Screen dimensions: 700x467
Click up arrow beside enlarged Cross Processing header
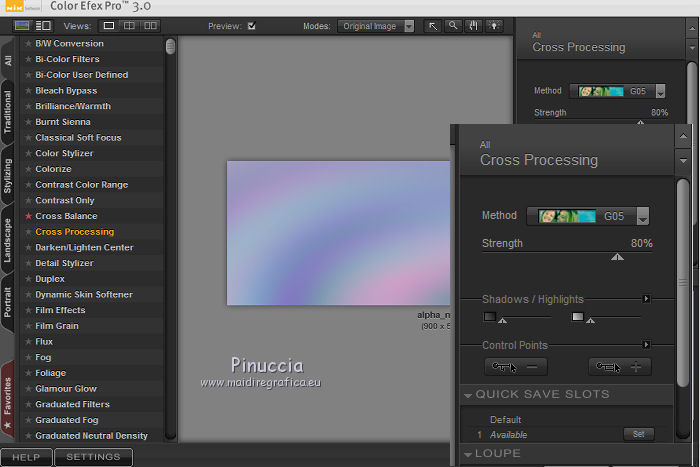point(683,136)
